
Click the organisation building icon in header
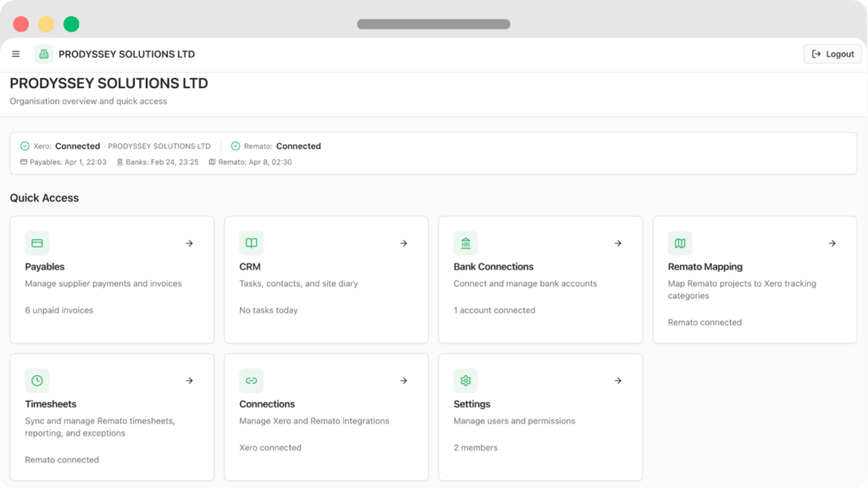[44, 54]
